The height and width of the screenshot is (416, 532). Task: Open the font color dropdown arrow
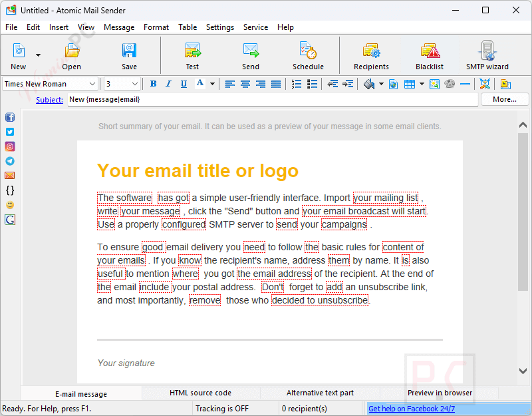[x=212, y=84]
